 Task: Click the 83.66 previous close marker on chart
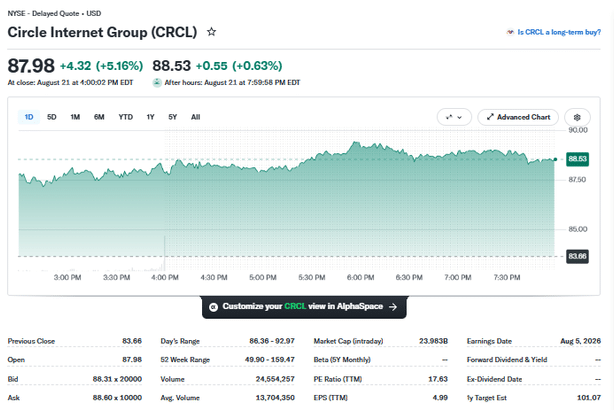click(577, 256)
